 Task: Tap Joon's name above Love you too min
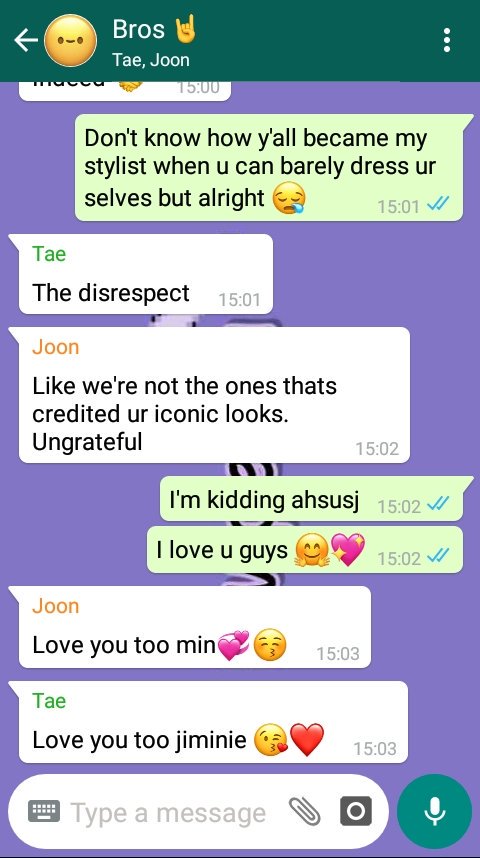[56, 606]
